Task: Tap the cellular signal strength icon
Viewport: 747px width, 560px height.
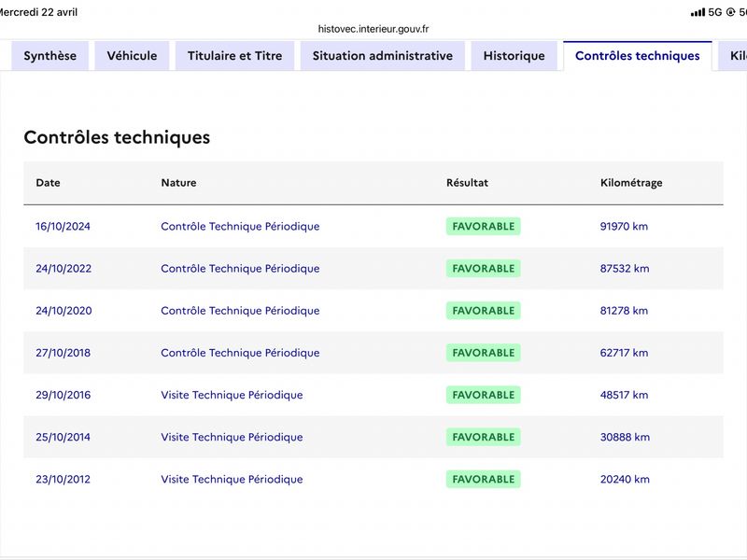Action: pos(698,12)
